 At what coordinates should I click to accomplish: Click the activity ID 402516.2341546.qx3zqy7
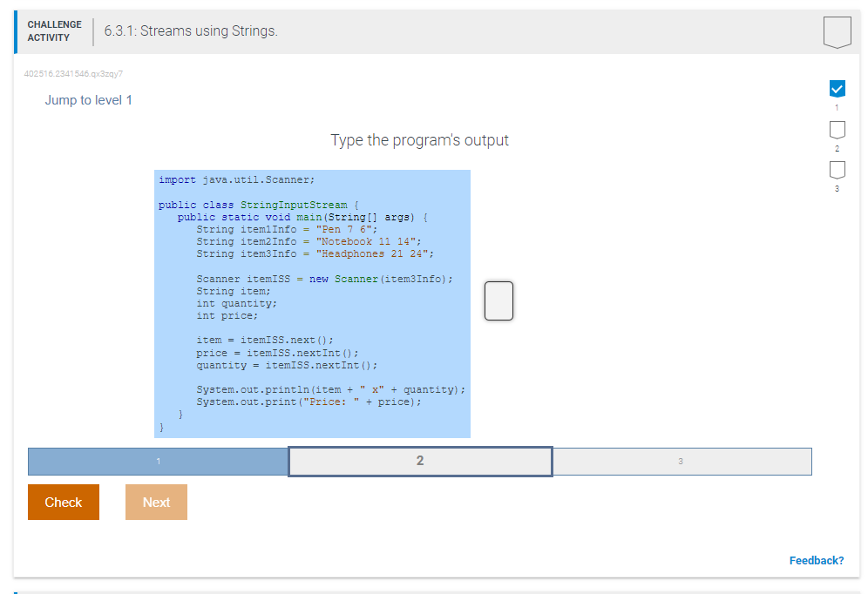(73, 73)
